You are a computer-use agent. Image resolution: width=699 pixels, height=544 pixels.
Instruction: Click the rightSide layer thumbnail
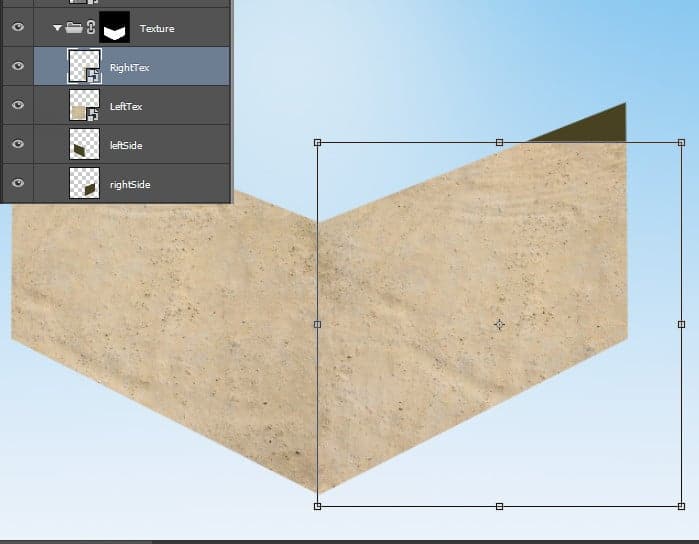coord(84,184)
